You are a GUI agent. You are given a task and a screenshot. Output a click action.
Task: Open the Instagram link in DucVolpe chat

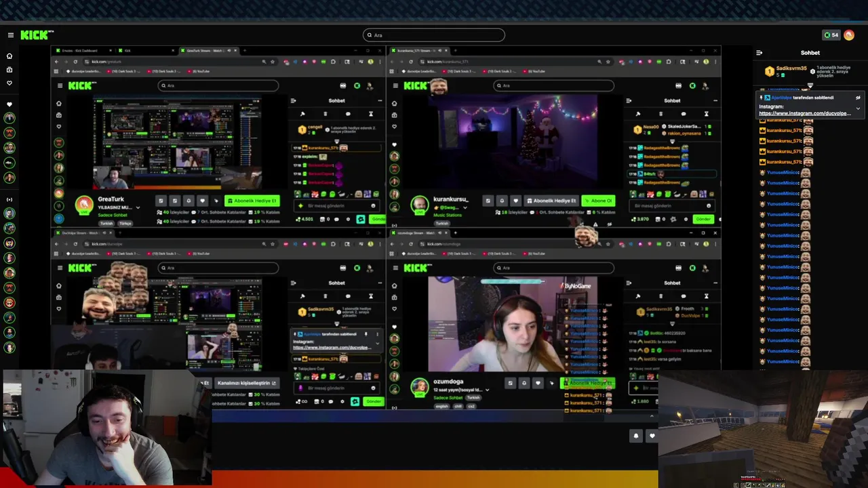click(x=332, y=348)
